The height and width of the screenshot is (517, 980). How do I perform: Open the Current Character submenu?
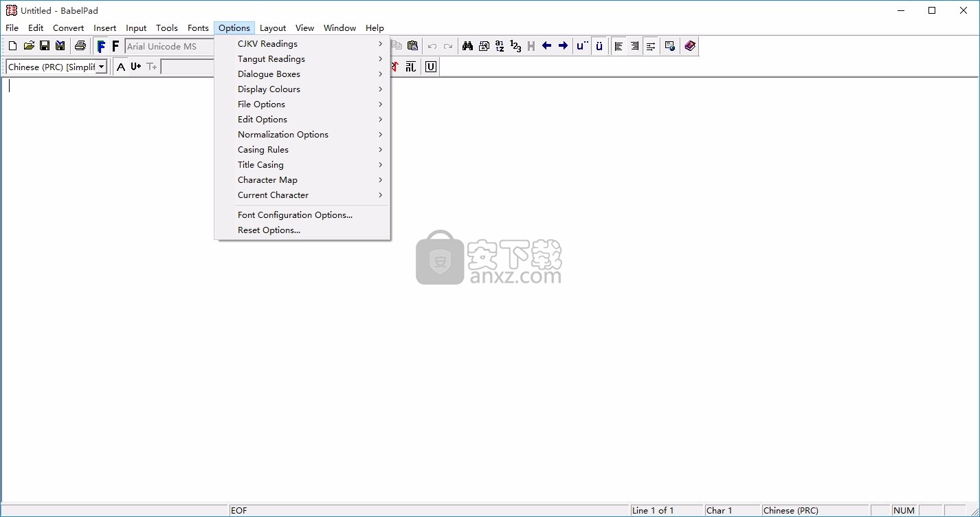(x=302, y=195)
